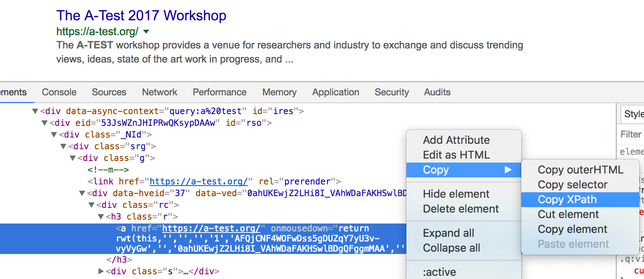This screenshot has height=279, width=644.
Task: Choose Edit as HTML
Action: (456, 155)
